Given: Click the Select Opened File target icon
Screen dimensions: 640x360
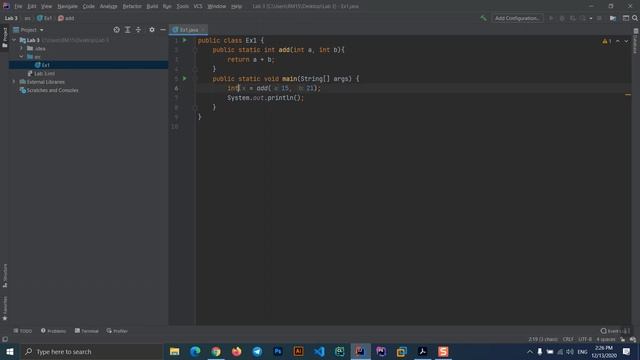Looking at the screenshot, I should coord(117,30).
